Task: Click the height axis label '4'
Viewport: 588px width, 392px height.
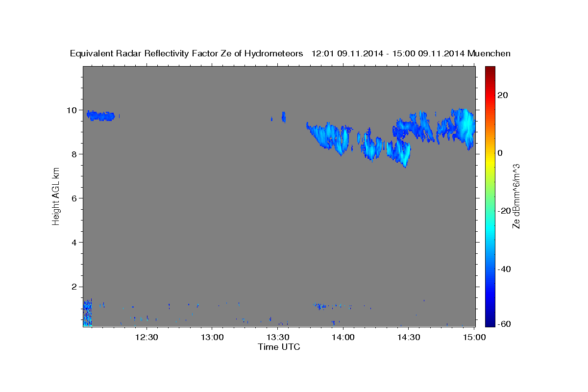Action: pos(74,242)
